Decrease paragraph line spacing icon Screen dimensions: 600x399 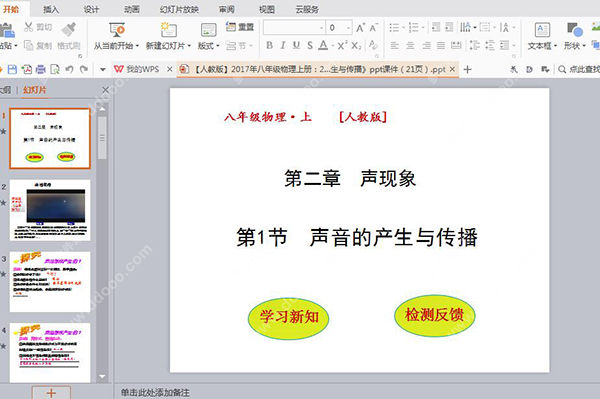tap(490, 45)
